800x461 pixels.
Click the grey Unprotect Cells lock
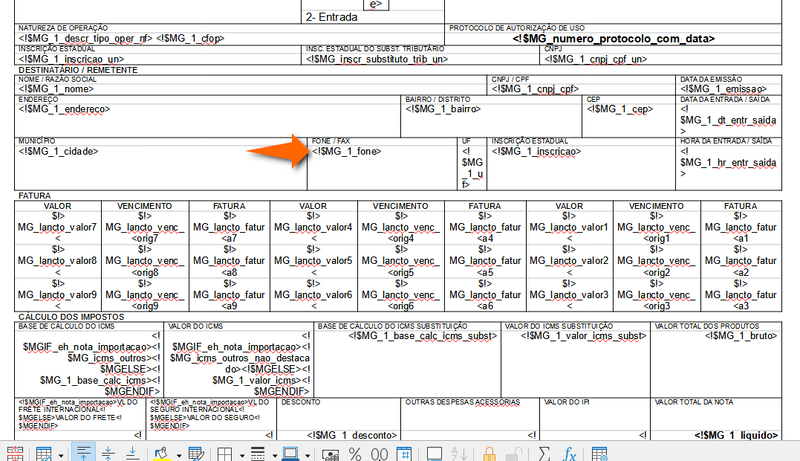tap(514, 454)
